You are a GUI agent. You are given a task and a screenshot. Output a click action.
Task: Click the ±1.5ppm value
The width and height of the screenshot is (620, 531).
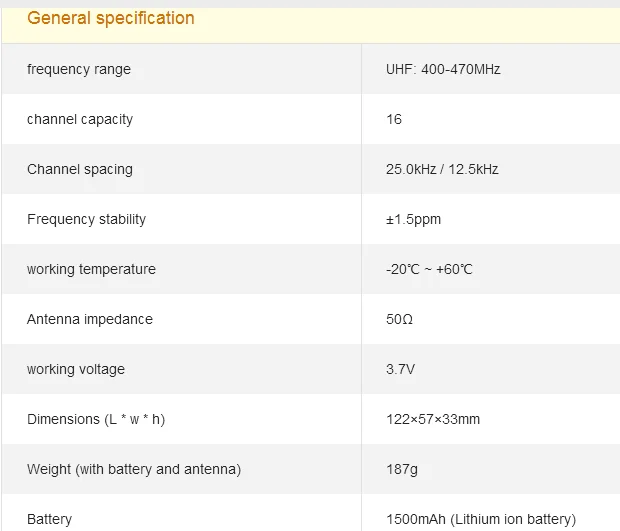(x=413, y=219)
